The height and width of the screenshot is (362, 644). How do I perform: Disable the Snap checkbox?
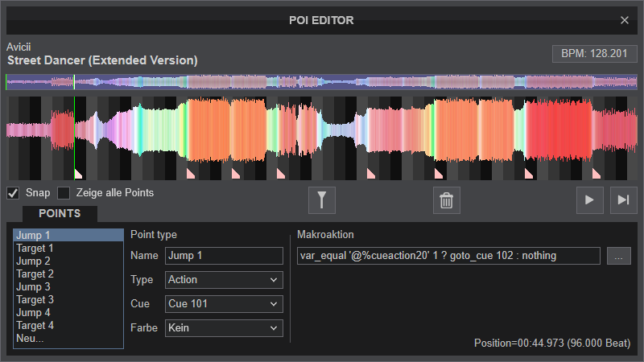13,193
